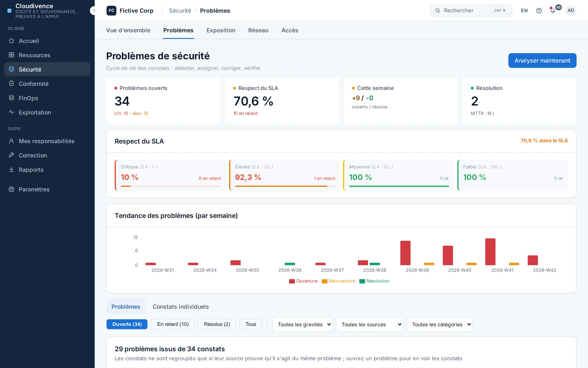The width and height of the screenshot is (588, 368).
Task: Click Sécurité breadcrumb link
Action: [180, 11]
